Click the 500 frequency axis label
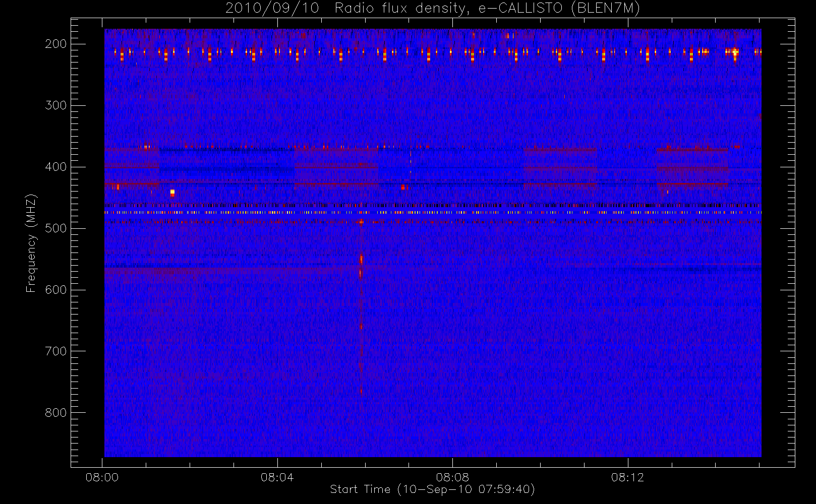The height and width of the screenshot is (504, 816). pos(56,228)
